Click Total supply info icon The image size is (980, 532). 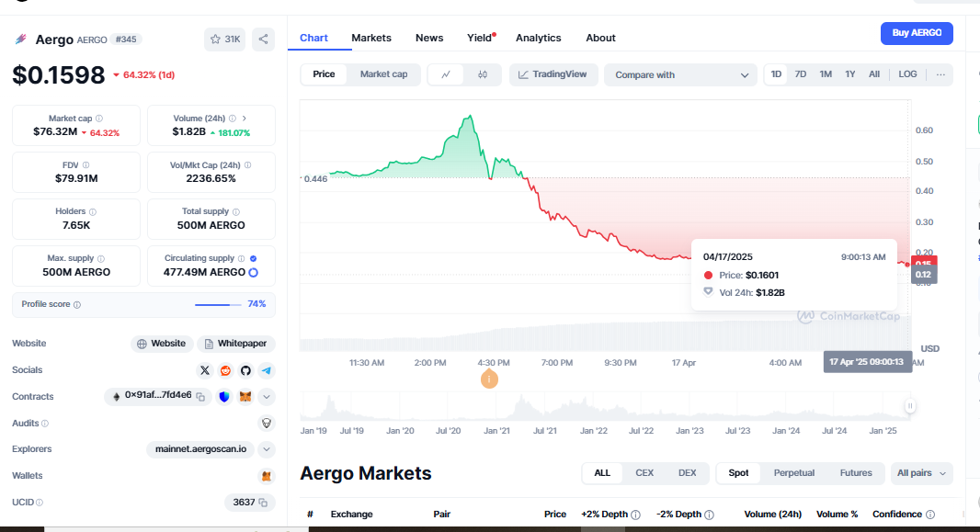[235, 211]
